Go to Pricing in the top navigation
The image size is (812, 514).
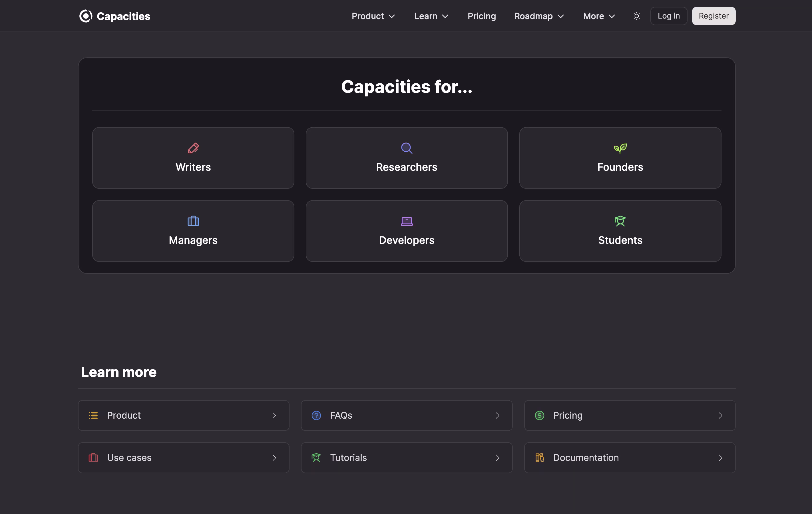pyautogui.click(x=482, y=16)
